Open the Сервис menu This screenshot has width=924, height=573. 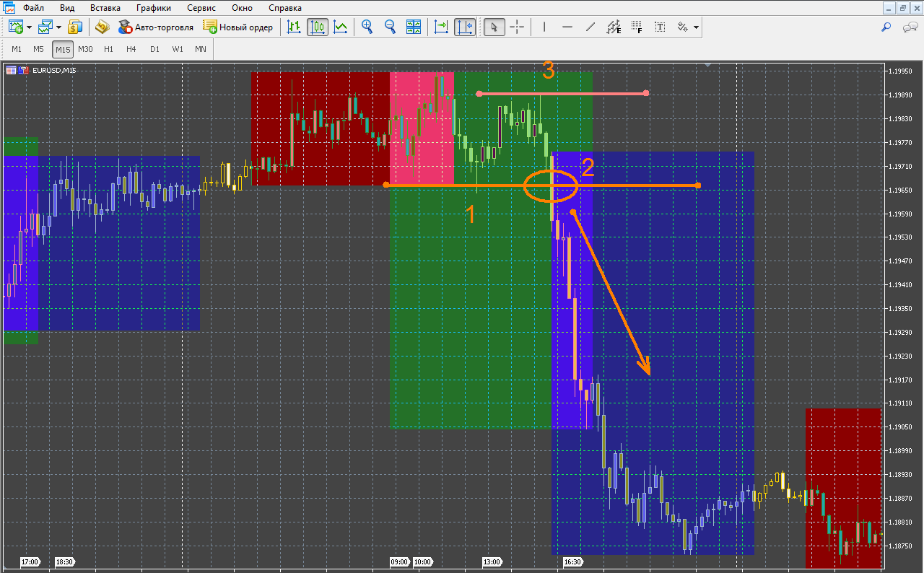pyautogui.click(x=201, y=8)
